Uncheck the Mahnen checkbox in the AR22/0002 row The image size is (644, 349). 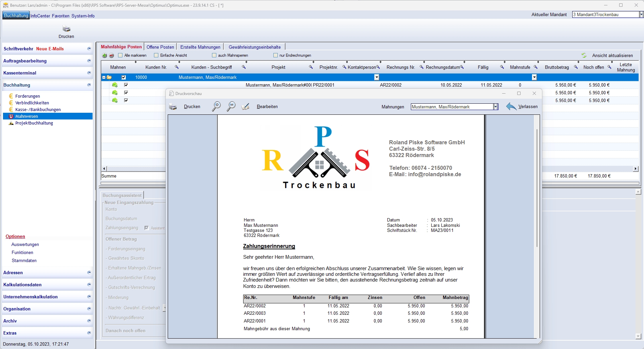(x=126, y=85)
